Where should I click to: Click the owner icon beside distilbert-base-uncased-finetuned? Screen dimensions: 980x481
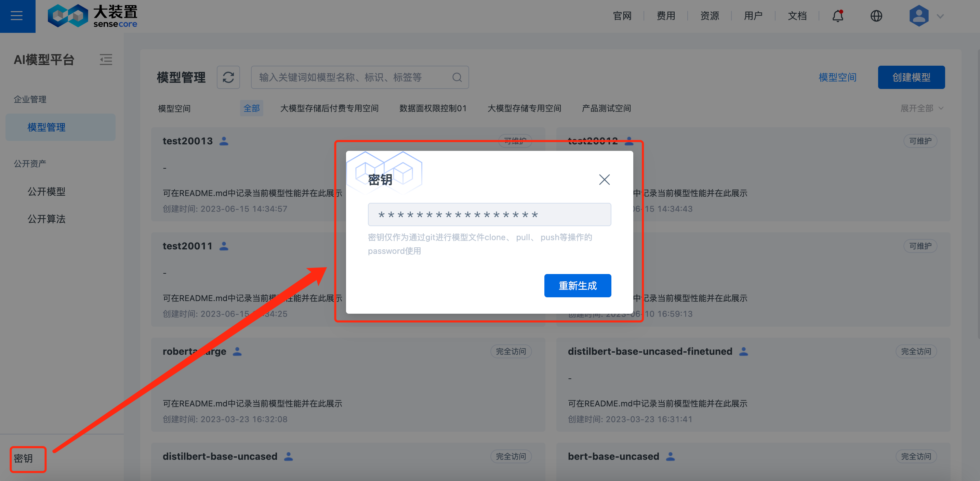[x=743, y=351]
